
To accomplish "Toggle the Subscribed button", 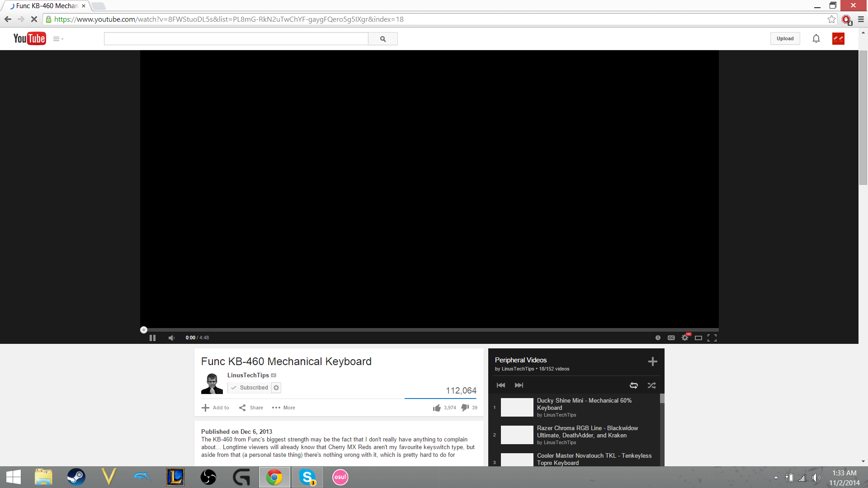I will pos(250,388).
